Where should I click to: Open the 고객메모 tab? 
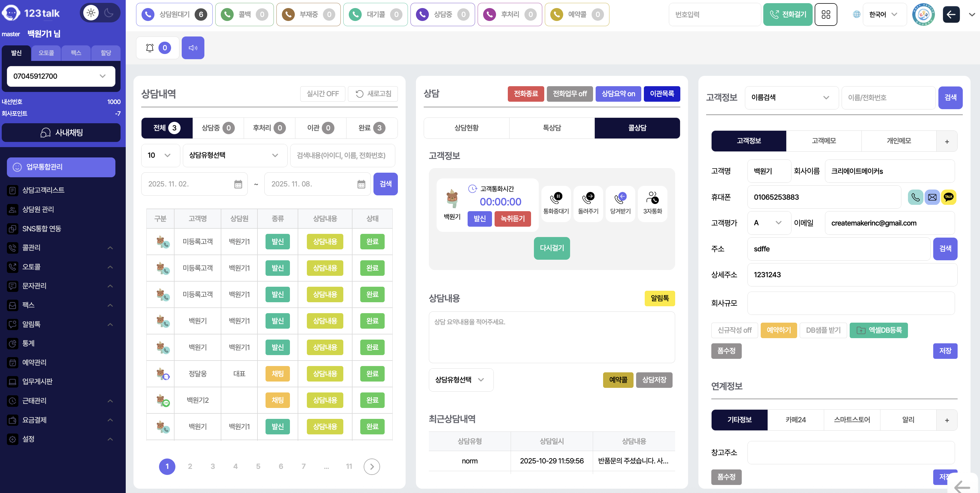pyautogui.click(x=824, y=141)
